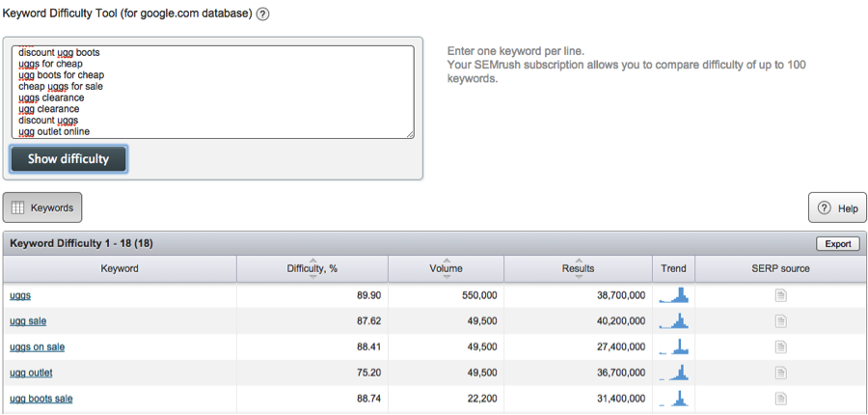The height and width of the screenshot is (415, 868).
Task: Click the Help button
Action: coord(837,208)
